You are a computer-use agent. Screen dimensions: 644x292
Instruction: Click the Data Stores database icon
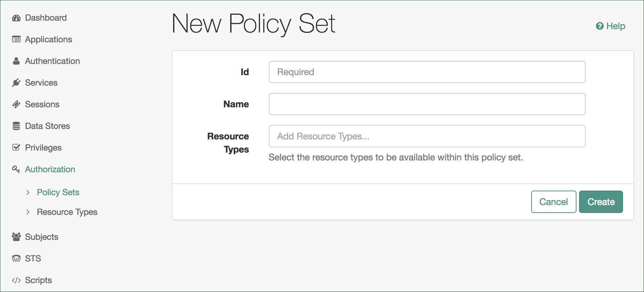pos(16,126)
